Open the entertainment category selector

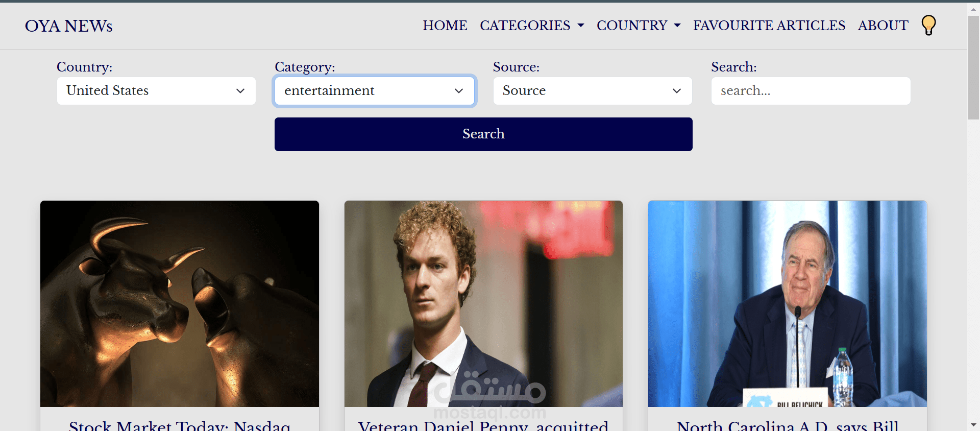tap(375, 91)
